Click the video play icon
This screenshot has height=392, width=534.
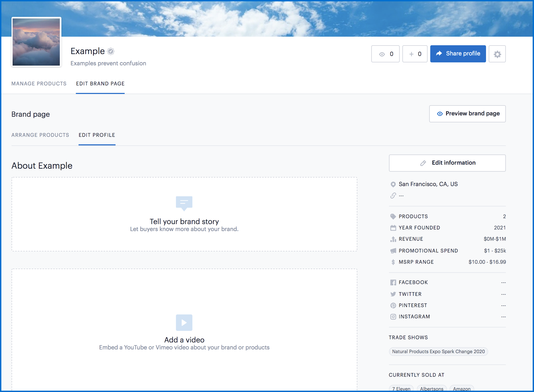coord(184,322)
